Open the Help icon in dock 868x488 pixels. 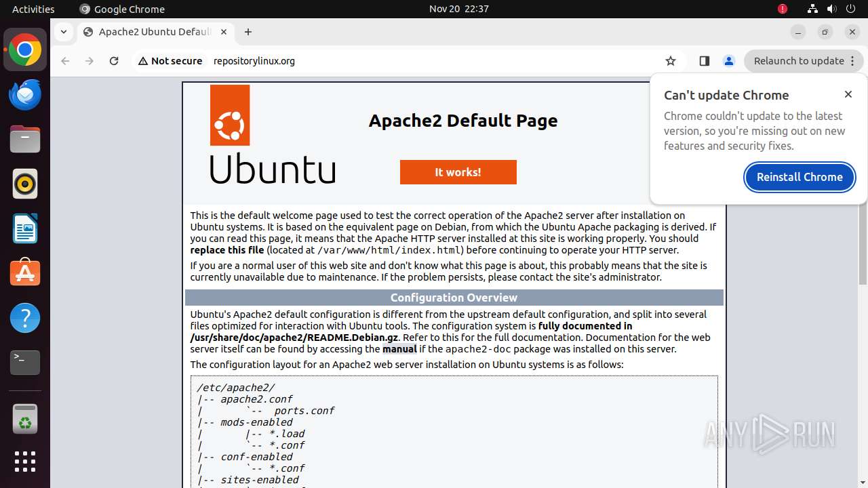coord(25,318)
